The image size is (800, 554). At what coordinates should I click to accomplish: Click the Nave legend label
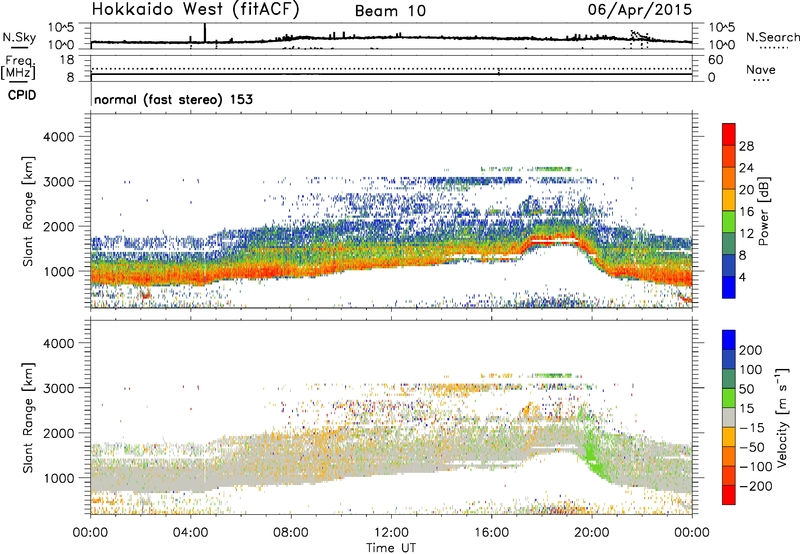click(761, 70)
